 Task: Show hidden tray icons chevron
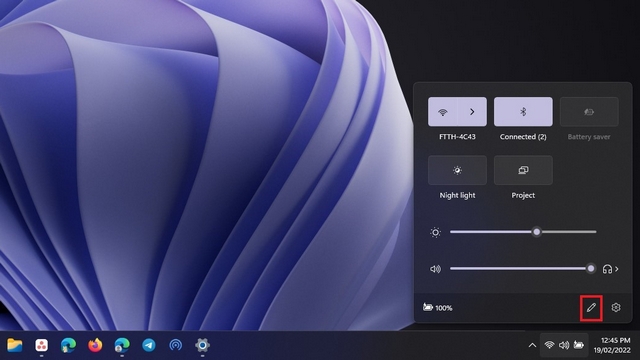pyautogui.click(x=532, y=345)
